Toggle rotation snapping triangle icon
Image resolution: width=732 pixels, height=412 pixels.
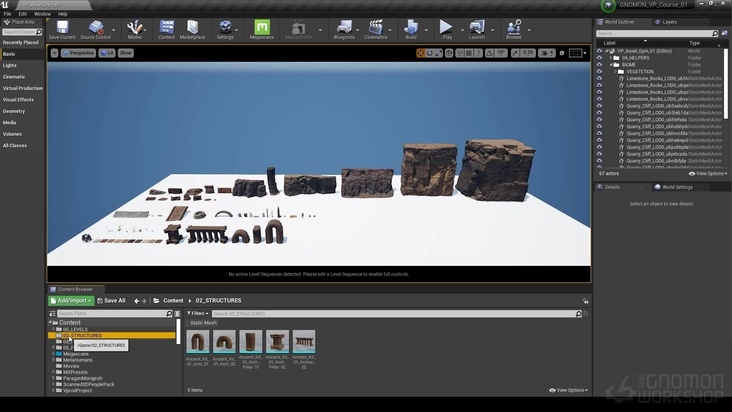pos(489,53)
